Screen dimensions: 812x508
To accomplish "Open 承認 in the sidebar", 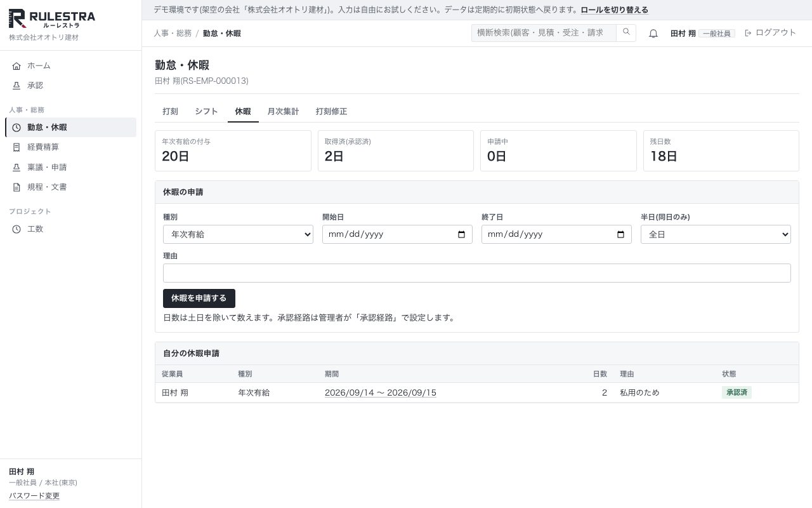I will point(70,86).
